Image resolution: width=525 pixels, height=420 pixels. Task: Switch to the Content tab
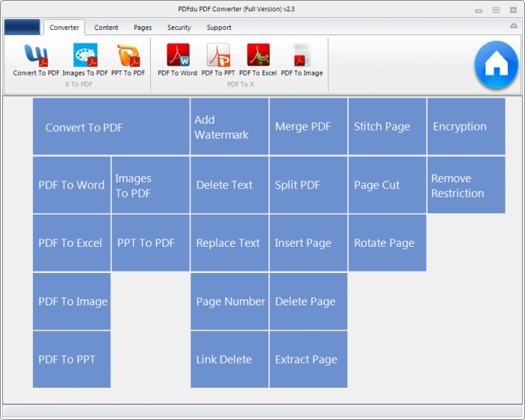point(106,28)
